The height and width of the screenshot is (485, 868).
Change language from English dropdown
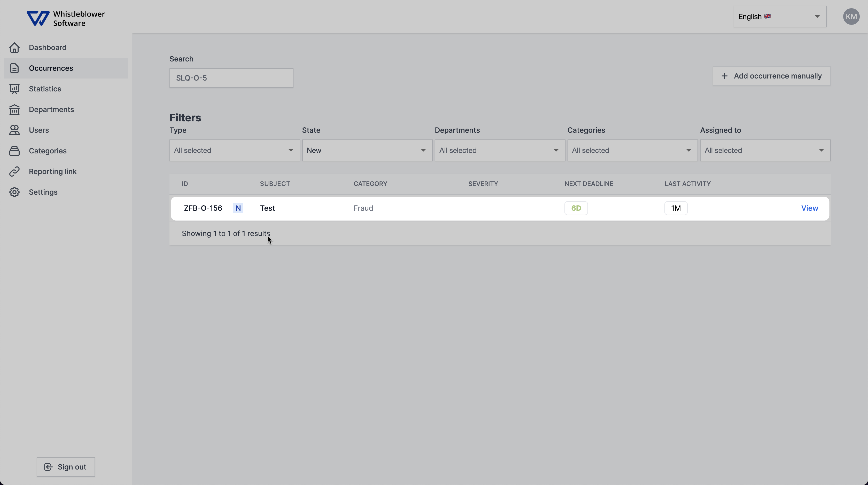pos(779,17)
